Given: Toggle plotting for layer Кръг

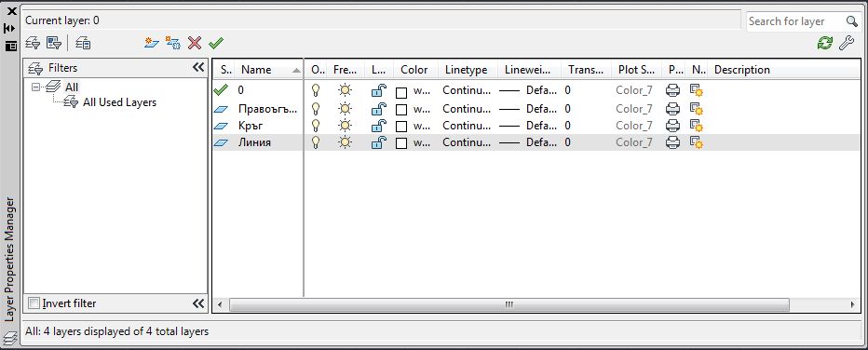Looking at the screenshot, I should coord(672,126).
